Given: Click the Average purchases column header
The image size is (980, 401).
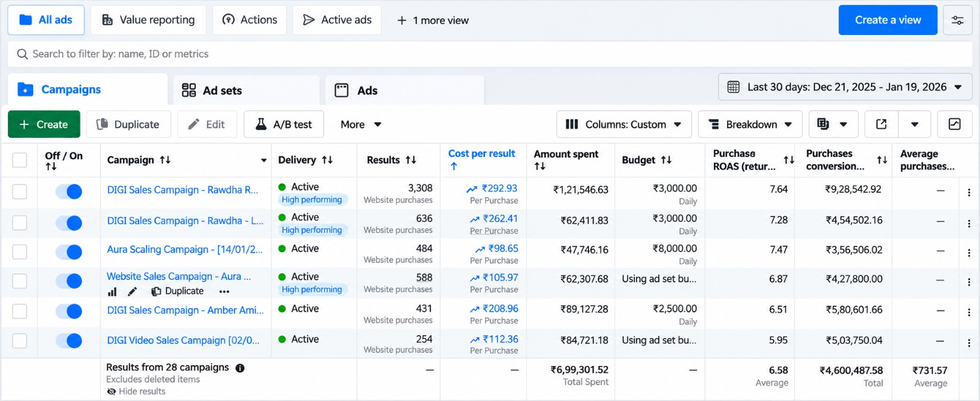Looking at the screenshot, I should pos(927,160).
